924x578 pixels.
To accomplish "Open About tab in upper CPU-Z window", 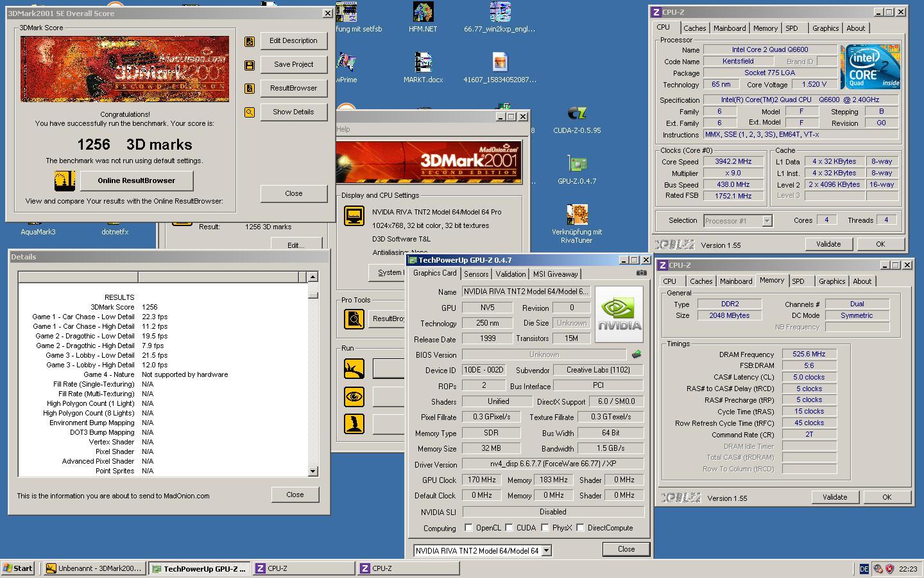I will click(x=855, y=28).
